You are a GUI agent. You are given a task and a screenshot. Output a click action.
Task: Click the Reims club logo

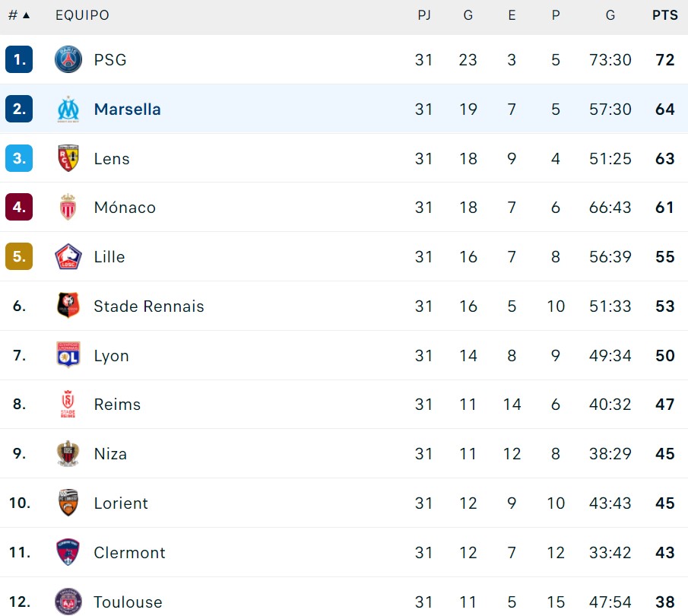[x=68, y=405]
